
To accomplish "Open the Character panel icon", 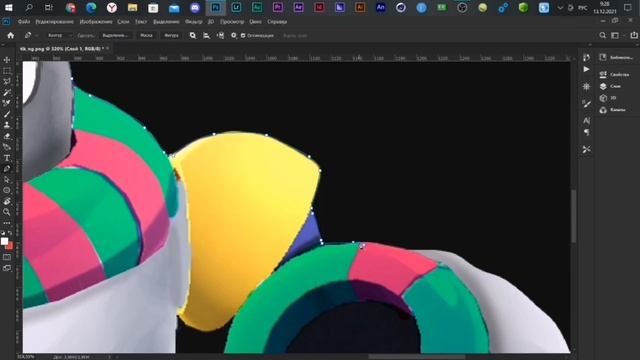I will [x=587, y=121].
